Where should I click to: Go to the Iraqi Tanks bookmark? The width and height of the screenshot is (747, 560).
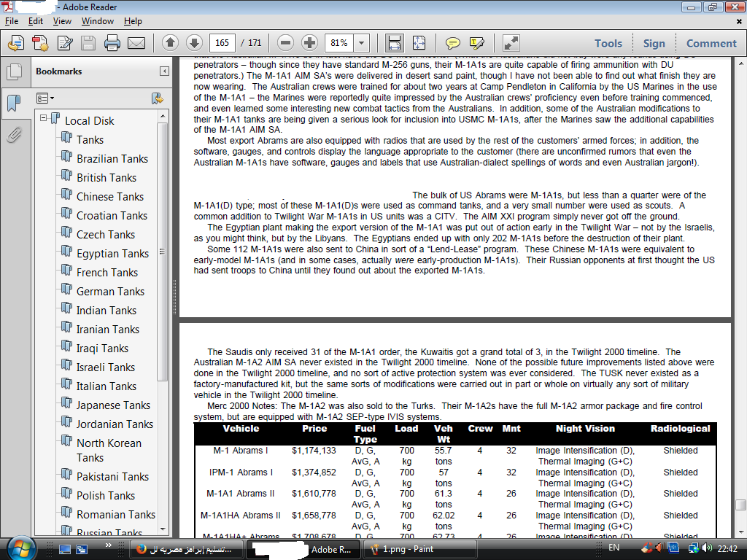[102, 349]
